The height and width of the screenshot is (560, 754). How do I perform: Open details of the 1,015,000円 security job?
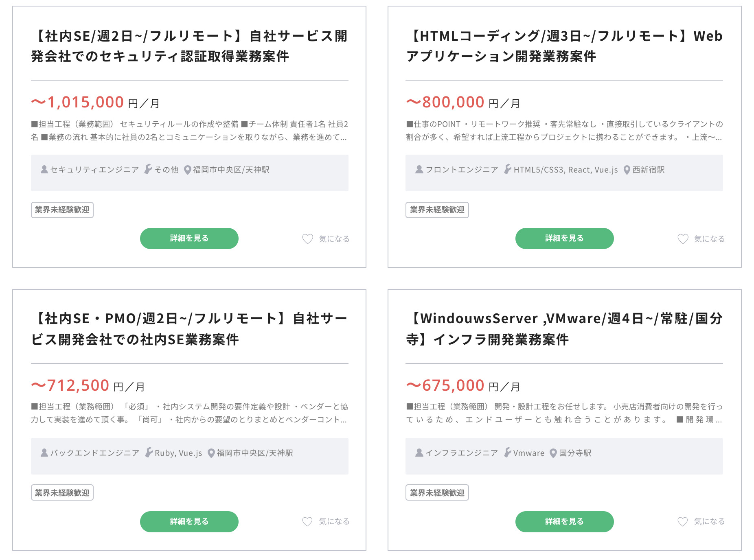(189, 238)
